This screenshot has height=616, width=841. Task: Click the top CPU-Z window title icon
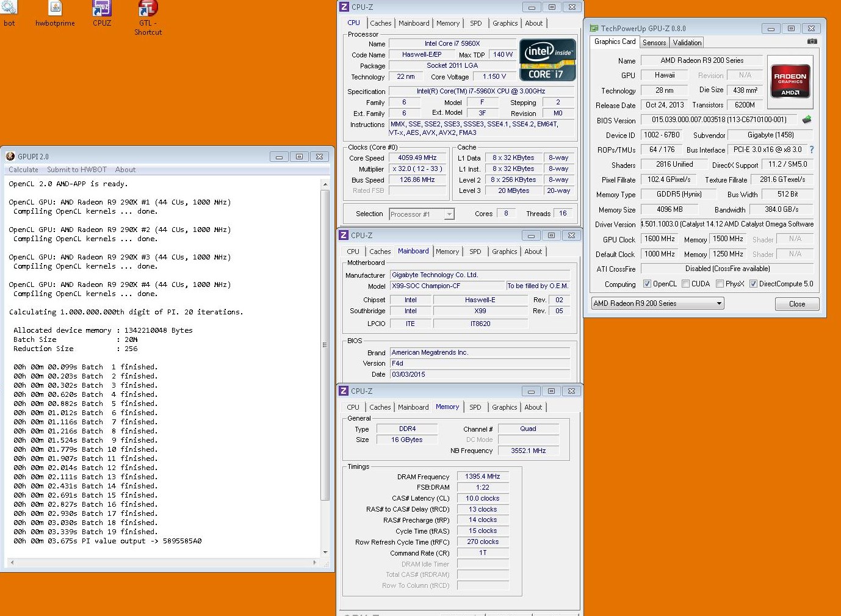tap(344, 7)
